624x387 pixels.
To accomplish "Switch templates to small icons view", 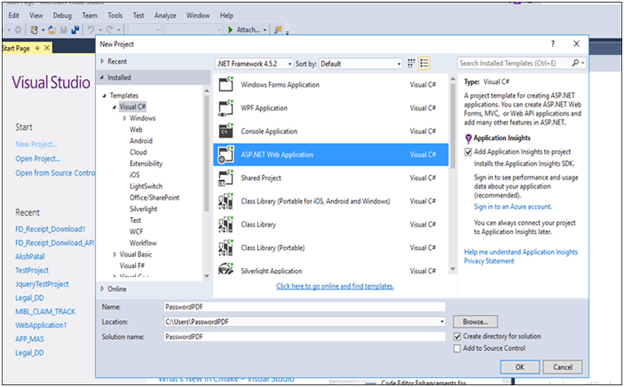I will [x=411, y=63].
